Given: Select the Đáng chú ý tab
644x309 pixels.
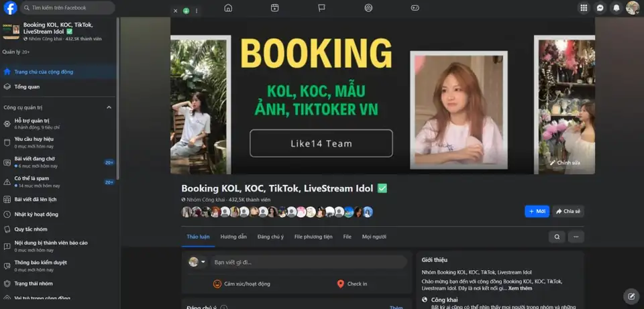Looking at the screenshot, I should coord(270,237).
